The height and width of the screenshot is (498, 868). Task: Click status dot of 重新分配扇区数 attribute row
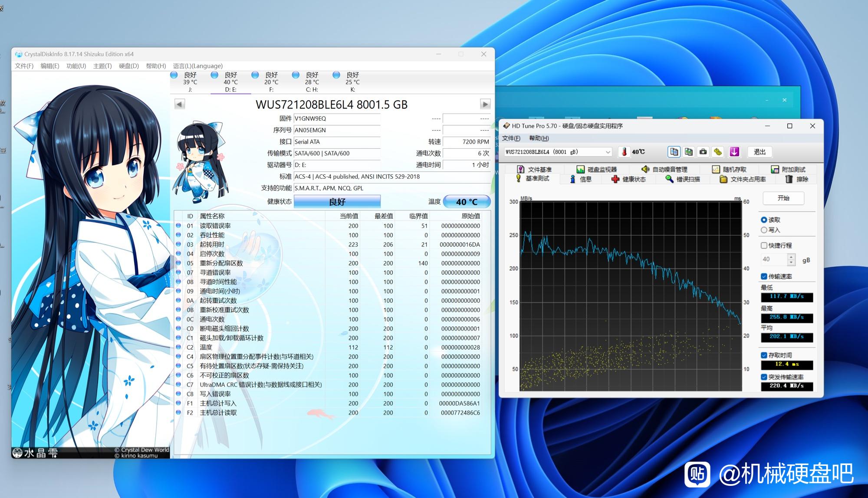pos(178,263)
